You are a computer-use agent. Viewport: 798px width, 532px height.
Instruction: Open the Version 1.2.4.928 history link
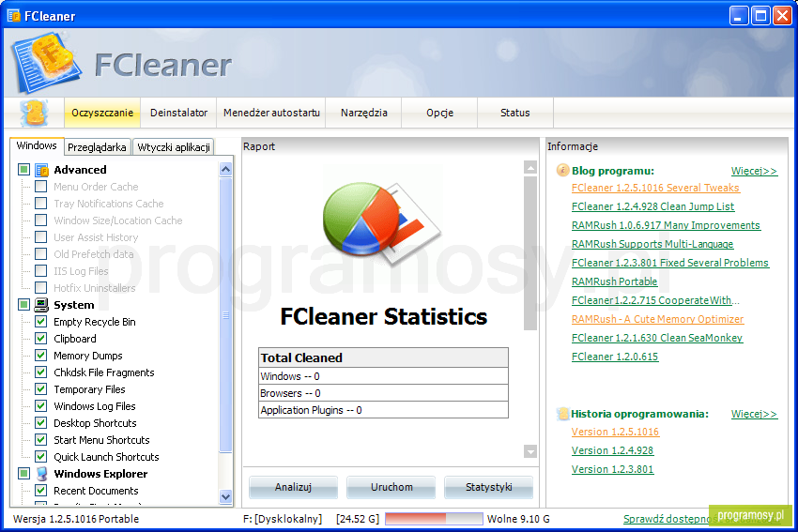pyautogui.click(x=612, y=450)
